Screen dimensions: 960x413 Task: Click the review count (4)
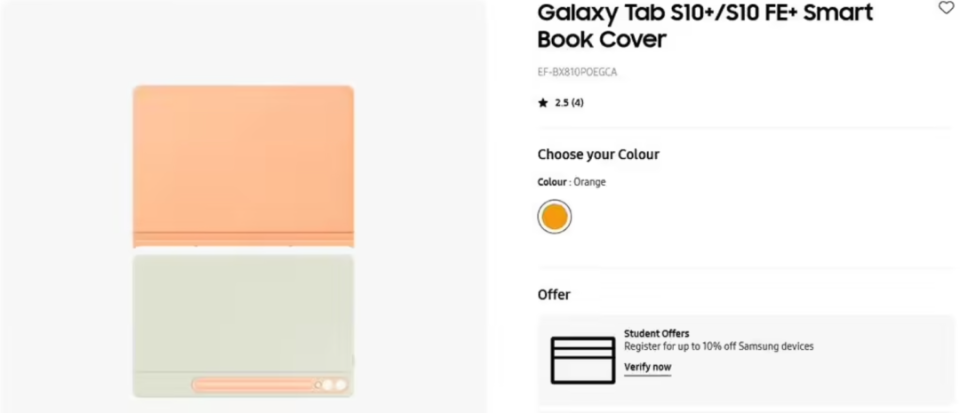577,102
